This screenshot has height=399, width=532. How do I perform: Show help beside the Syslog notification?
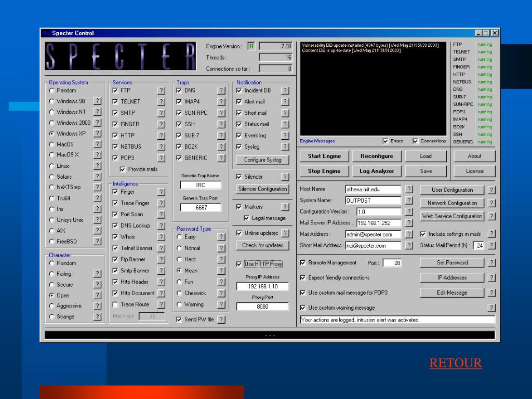coord(285,147)
